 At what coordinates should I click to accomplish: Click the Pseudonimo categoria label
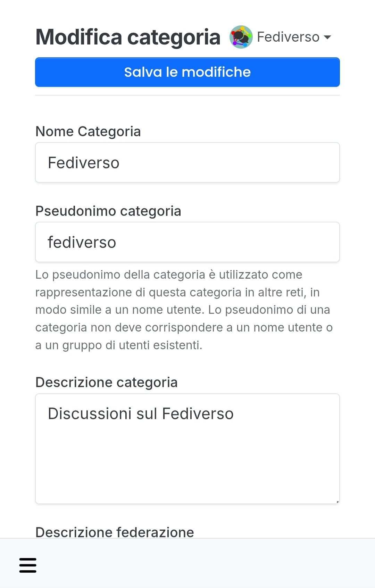108,211
